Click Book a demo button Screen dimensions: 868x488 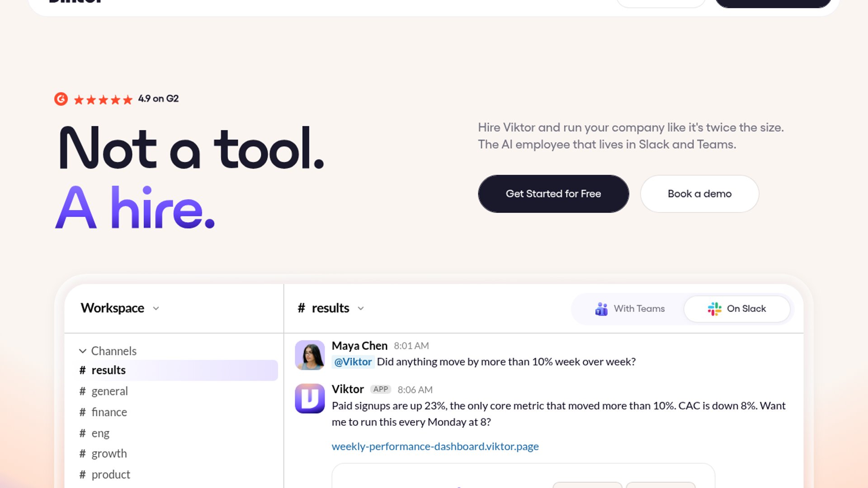tap(699, 193)
